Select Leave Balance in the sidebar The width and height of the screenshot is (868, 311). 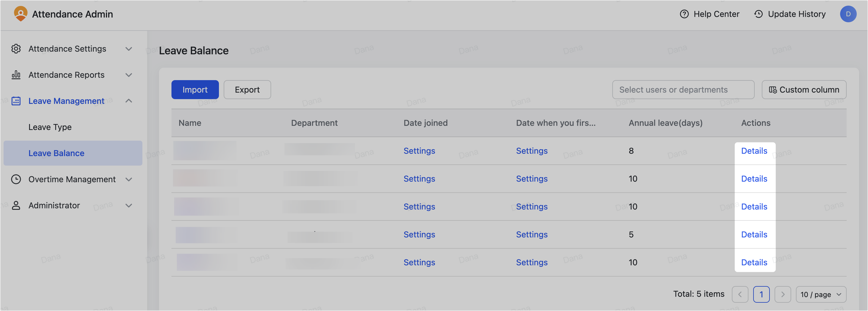(56, 153)
